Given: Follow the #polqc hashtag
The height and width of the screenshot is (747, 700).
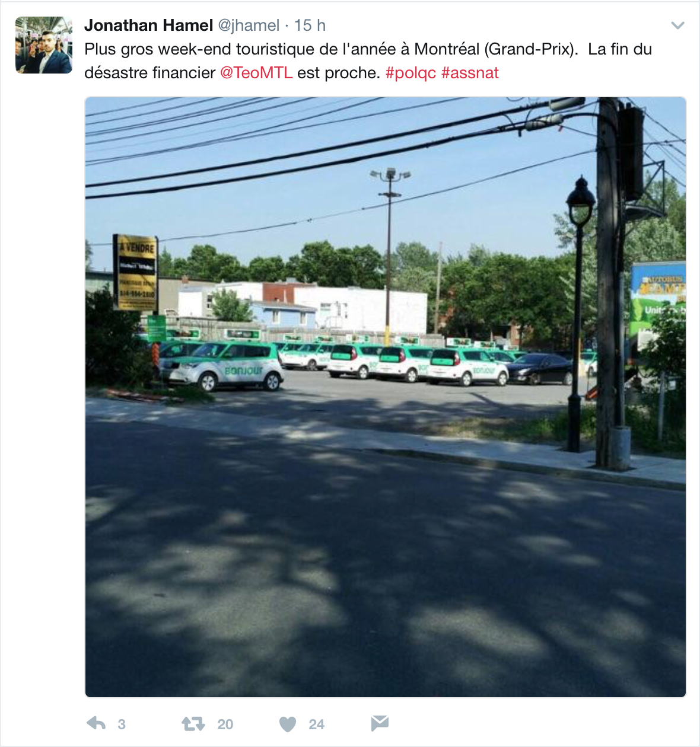Looking at the screenshot, I should click(x=411, y=73).
